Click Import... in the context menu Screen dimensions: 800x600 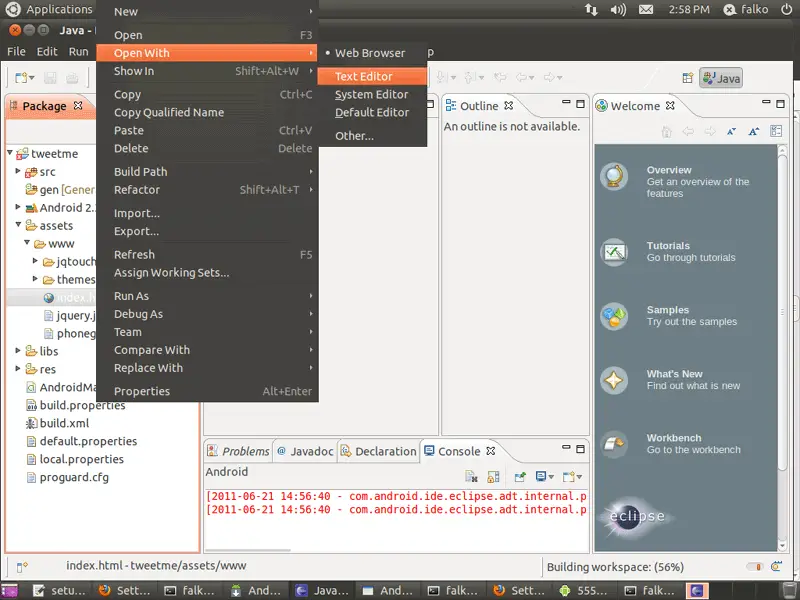click(x=207, y=213)
